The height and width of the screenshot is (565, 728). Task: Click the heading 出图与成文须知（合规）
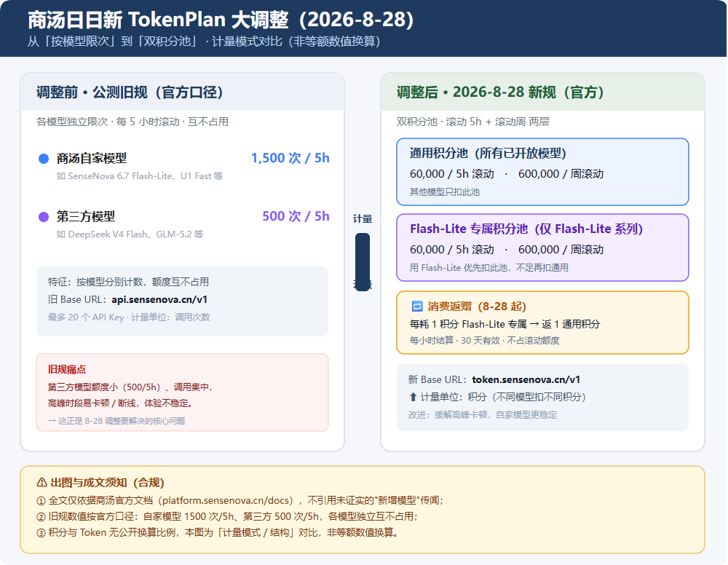[x=107, y=483]
